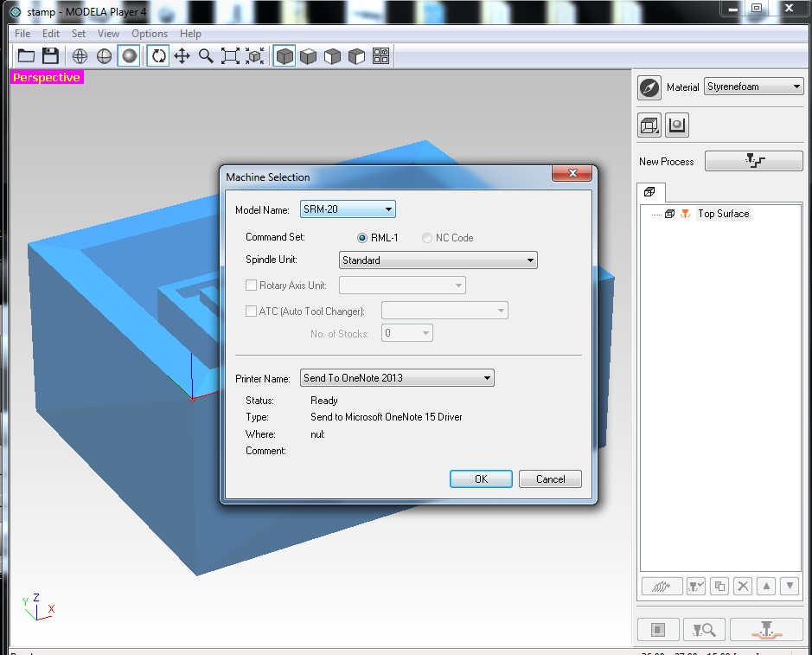Click the start cutting icon
The width and height of the screenshot is (812, 655).
tap(766, 630)
